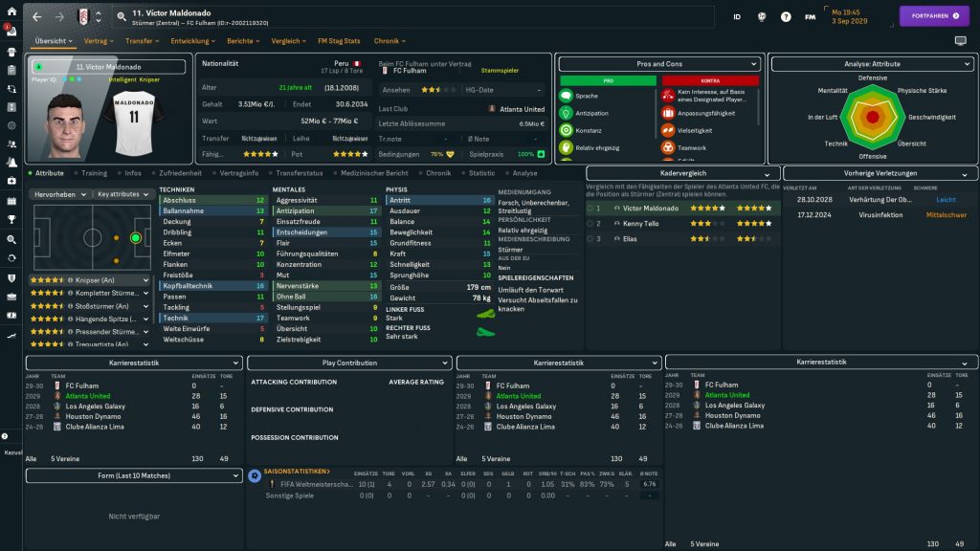Open the Vertrag menu tab

point(98,41)
